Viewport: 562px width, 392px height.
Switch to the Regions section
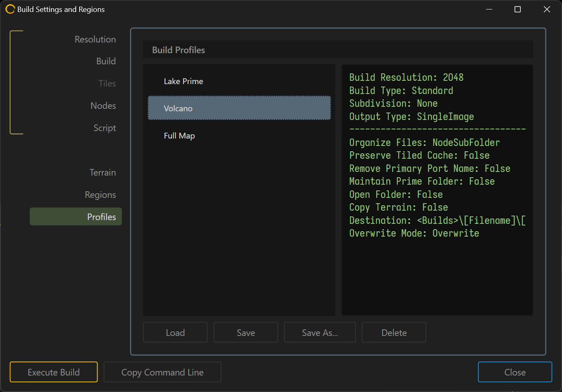click(100, 194)
